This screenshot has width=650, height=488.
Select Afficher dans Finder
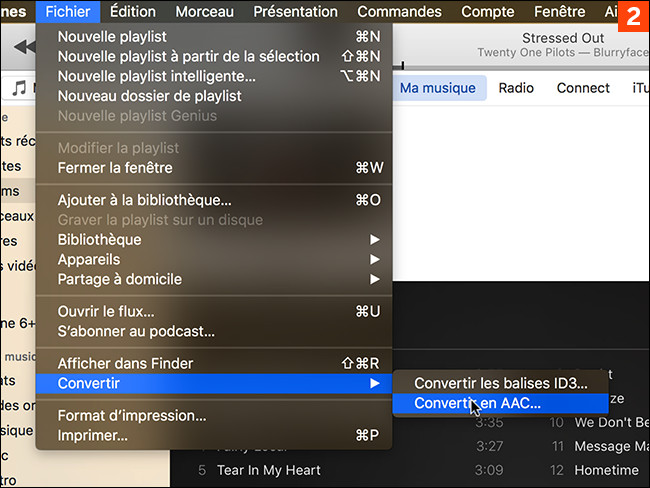pyautogui.click(x=125, y=363)
